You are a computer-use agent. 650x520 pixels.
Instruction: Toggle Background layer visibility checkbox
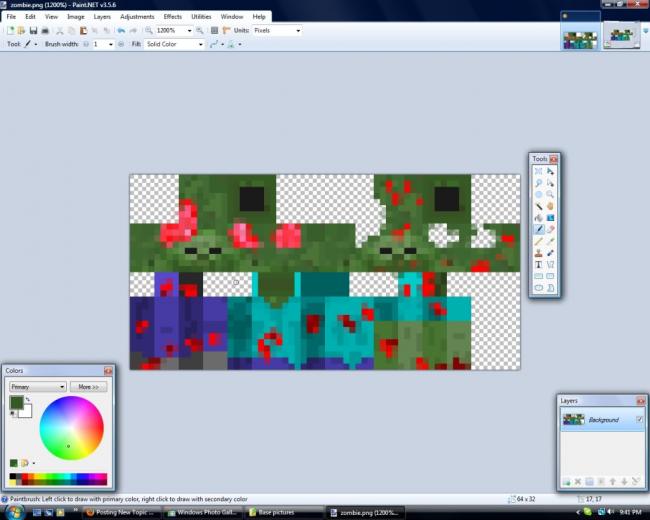pyautogui.click(x=639, y=420)
